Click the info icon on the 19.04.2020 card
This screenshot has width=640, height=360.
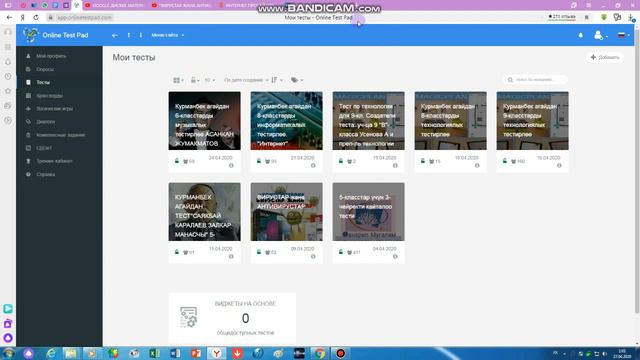coord(395,166)
